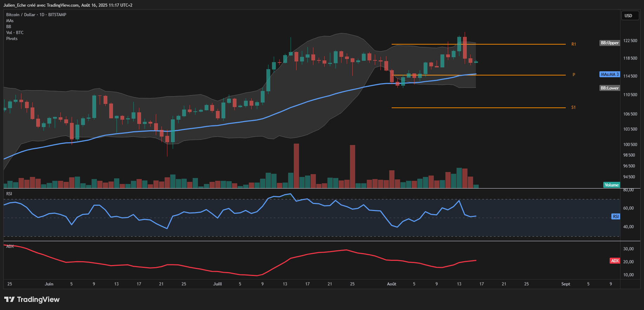Click 114 500 on the price axis
644x310 pixels.
(x=630, y=76)
